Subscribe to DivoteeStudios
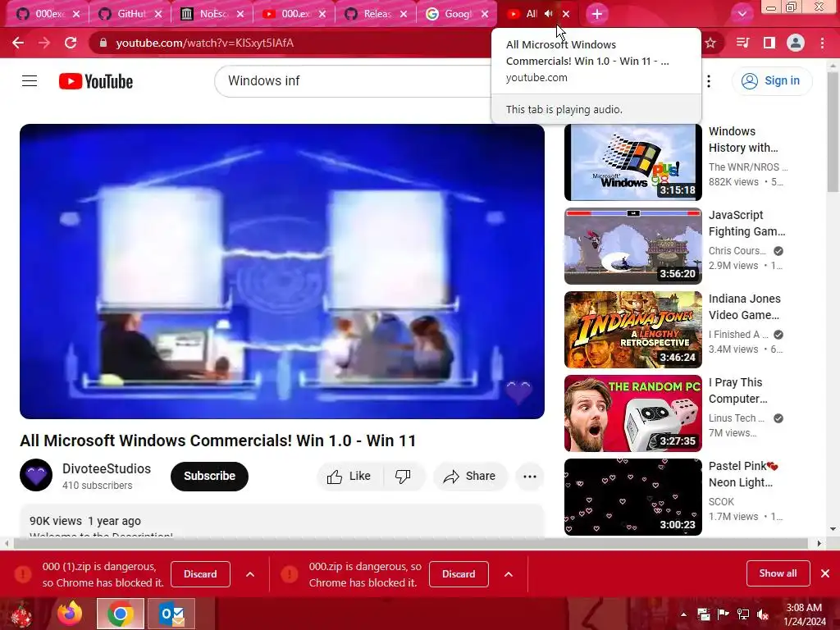This screenshot has height=630, width=840. click(209, 476)
